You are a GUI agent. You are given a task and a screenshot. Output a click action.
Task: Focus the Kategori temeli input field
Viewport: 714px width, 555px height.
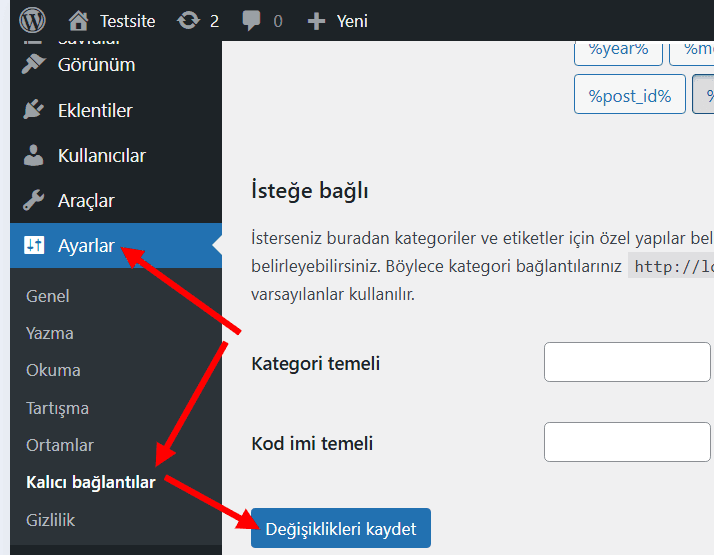point(627,362)
